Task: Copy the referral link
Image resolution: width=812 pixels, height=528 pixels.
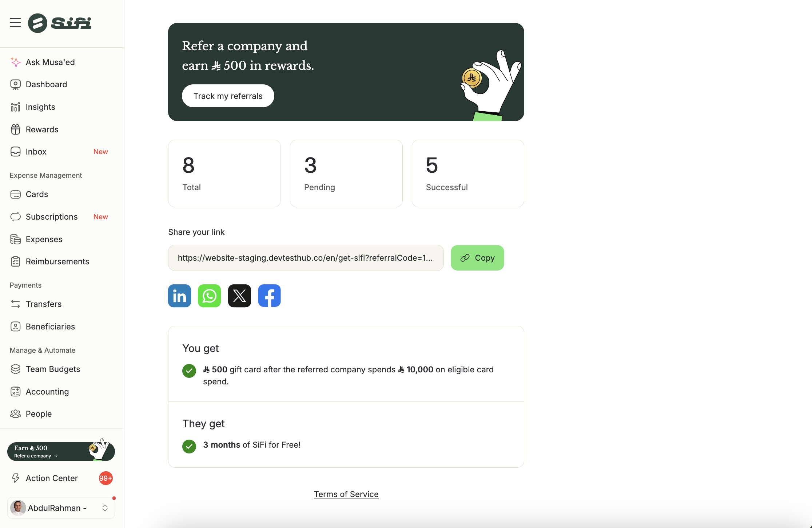Action: click(477, 258)
